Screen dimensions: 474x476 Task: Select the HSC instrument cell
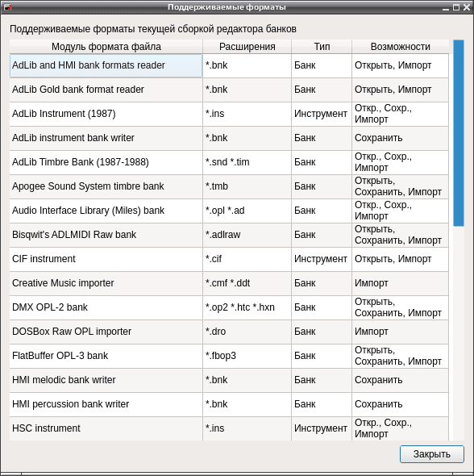click(106, 428)
